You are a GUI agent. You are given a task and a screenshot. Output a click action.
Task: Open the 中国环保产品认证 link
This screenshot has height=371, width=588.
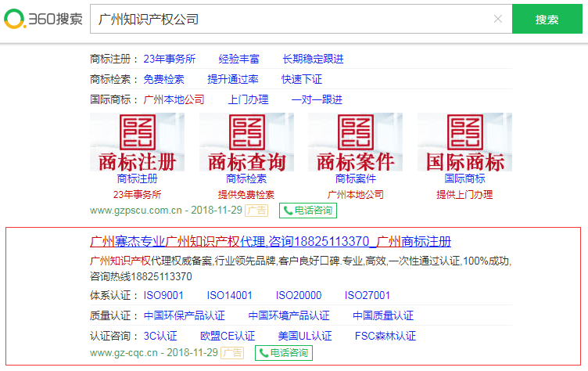(185, 315)
